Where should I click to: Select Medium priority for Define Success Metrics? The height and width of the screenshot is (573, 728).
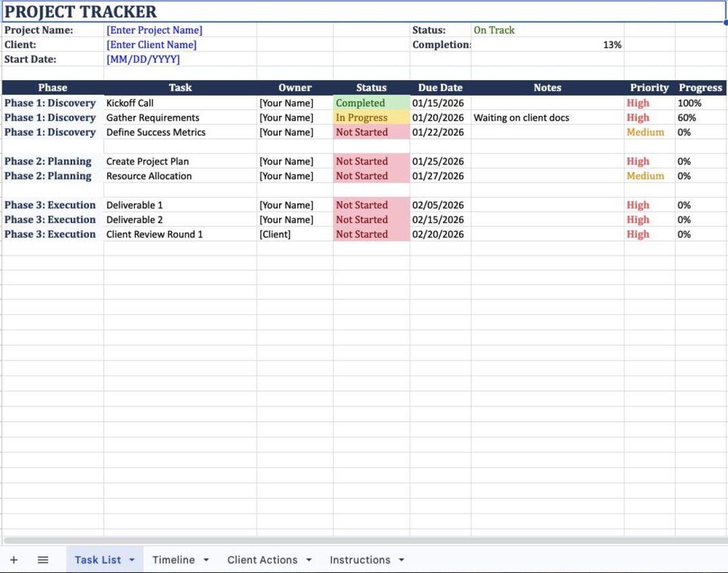650,132
